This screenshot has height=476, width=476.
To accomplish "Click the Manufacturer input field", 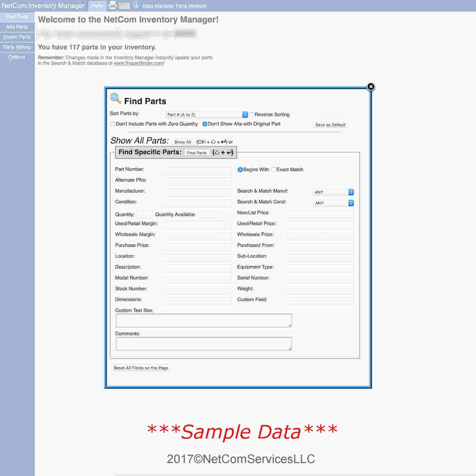I will click(198, 192).
